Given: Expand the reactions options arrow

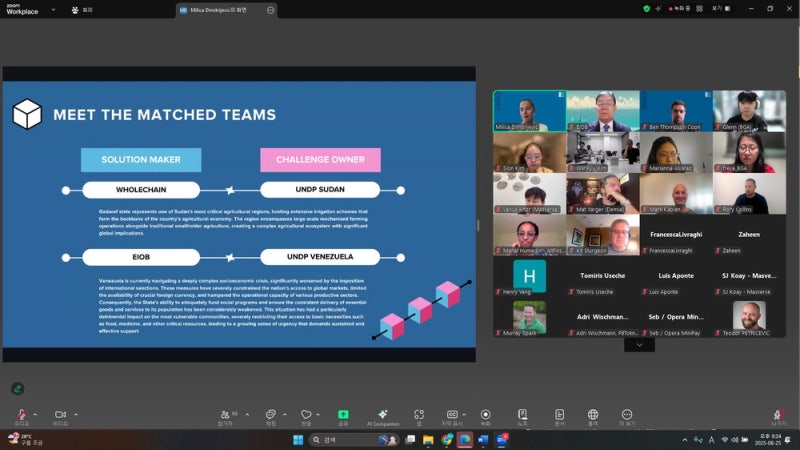Looking at the screenshot, I should point(318,414).
